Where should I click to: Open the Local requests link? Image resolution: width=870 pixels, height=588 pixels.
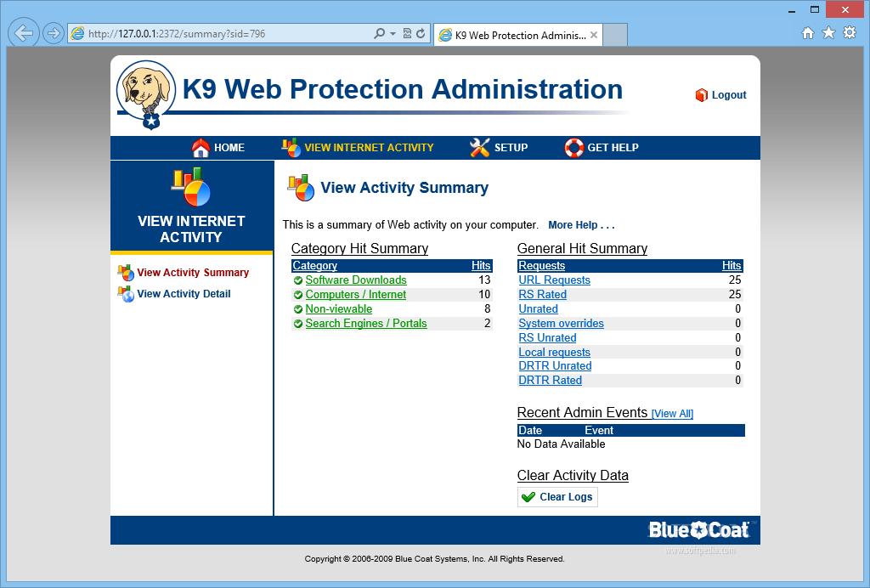point(554,353)
